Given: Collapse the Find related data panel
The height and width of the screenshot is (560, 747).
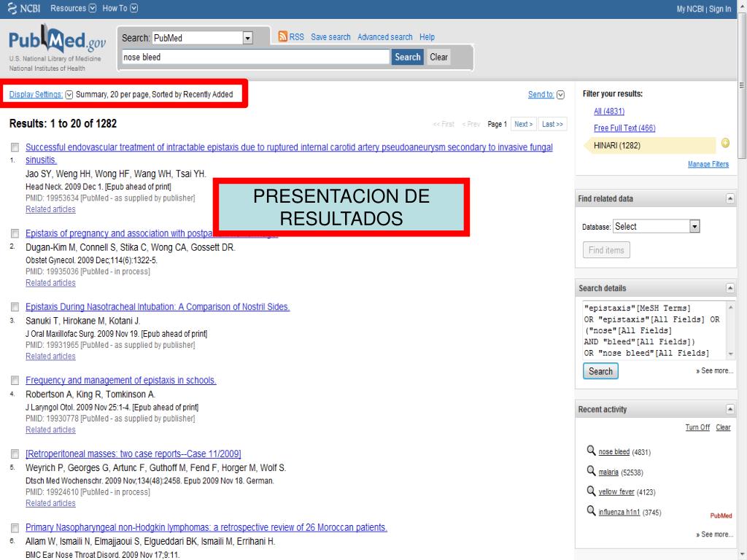Looking at the screenshot, I should tap(729, 198).
